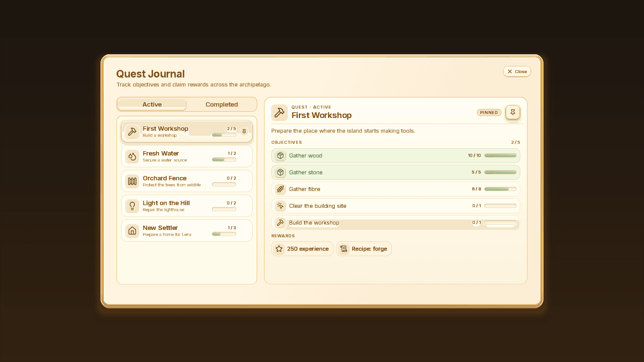Screen dimensions: 644x362
Task: Click the Clear the building site objective
Action: (396, 206)
